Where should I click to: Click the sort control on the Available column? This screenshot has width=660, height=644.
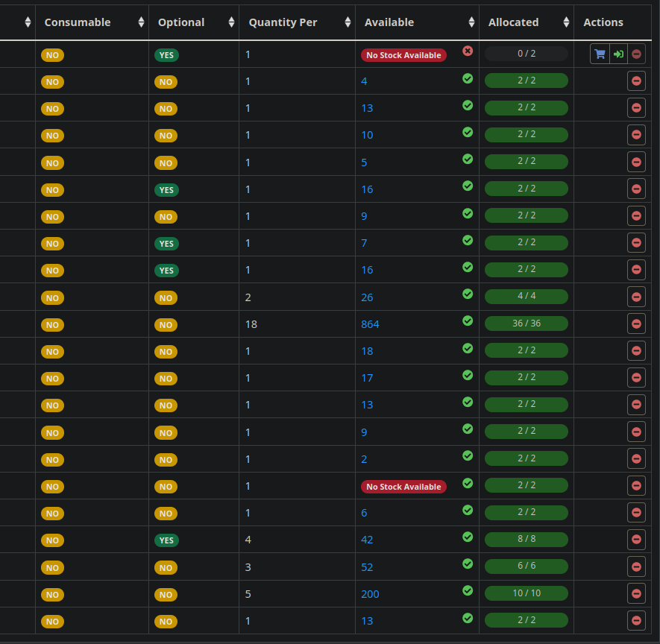(x=471, y=22)
